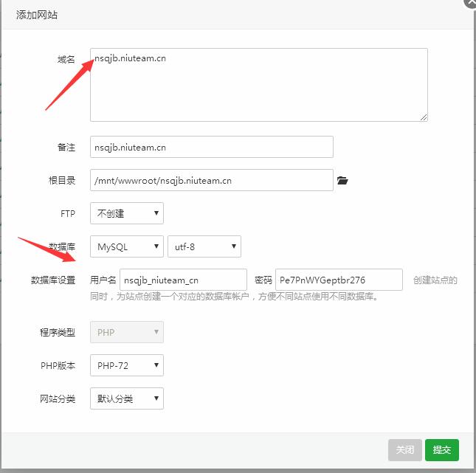This screenshot has height=473, width=476.
Task: Open the PHP-72 version dropdown
Action: click(127, 365)
